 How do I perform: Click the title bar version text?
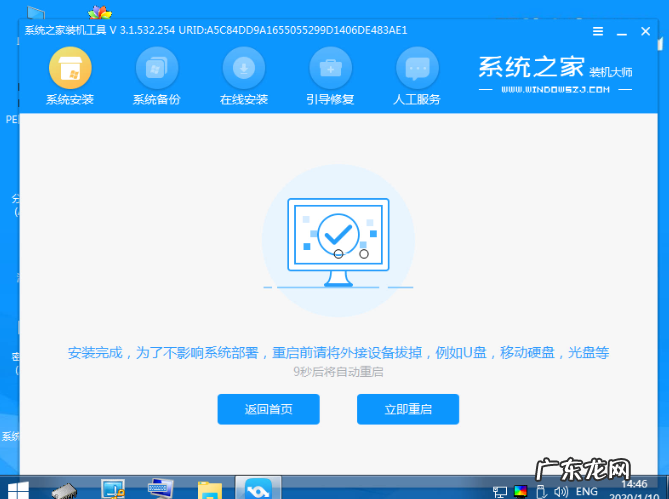point(216,30)
